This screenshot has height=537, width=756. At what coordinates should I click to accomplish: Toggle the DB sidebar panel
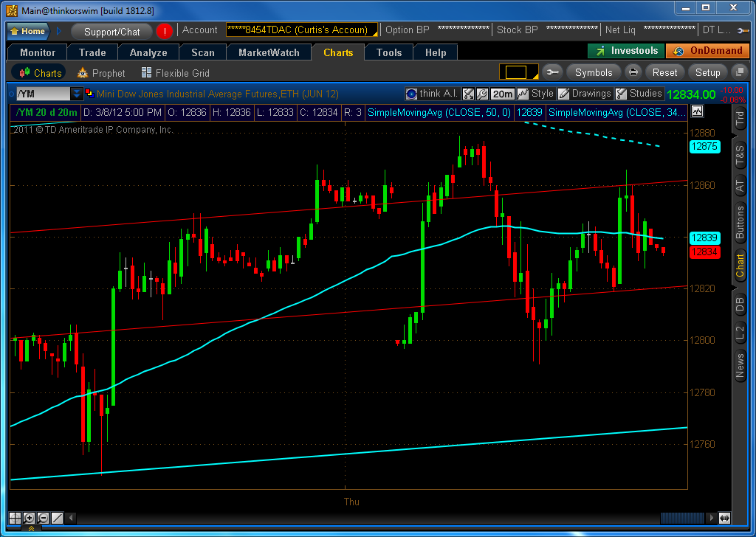[740, 305]
